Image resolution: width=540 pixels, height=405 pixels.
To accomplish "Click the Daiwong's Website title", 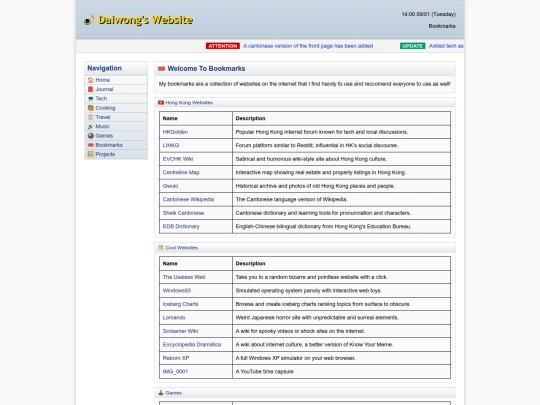I will click(x=145, y=20).
